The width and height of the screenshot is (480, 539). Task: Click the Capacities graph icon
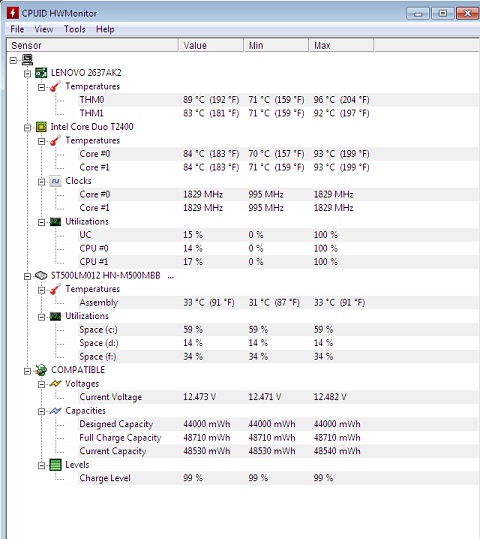pos(55,411)
